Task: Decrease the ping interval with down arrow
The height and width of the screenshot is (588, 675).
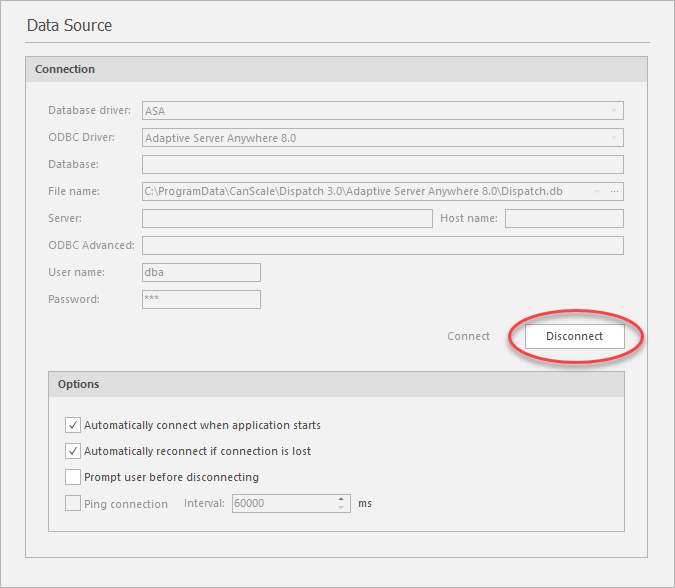Action: (342, 508)
